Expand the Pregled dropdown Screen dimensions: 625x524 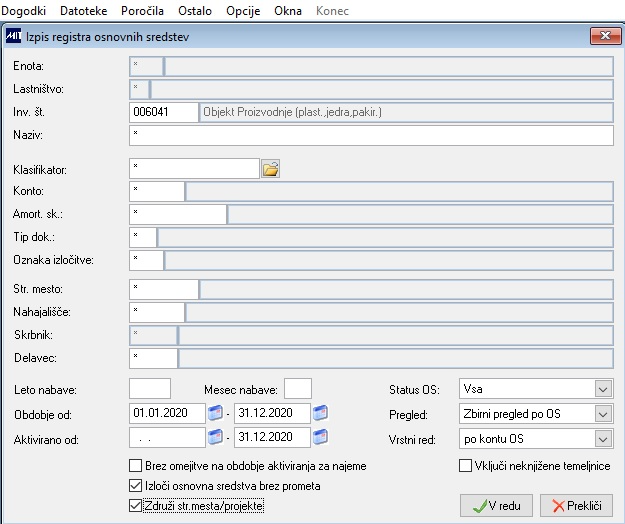[x=603, y=414]
